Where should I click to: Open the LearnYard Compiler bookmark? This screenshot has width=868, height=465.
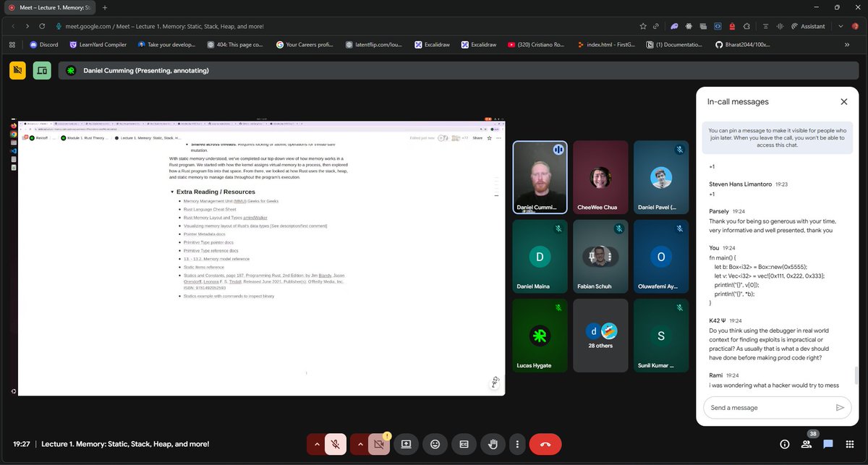[x=98, y=44]
